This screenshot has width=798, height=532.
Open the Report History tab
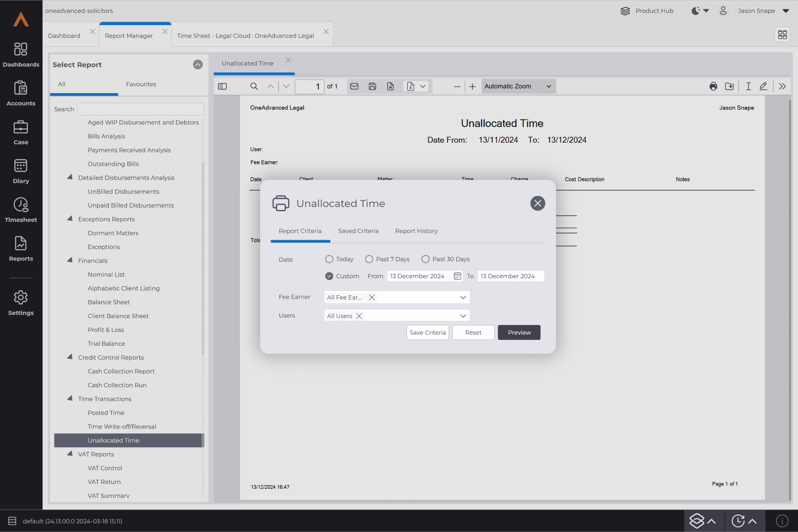point(416,231)
